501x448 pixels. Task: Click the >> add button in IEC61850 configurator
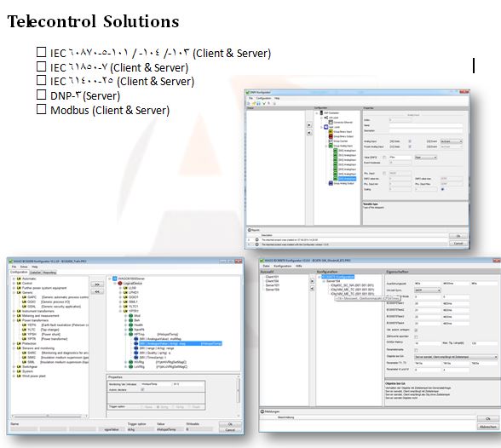pyautogui.click(x=97, y=284)
